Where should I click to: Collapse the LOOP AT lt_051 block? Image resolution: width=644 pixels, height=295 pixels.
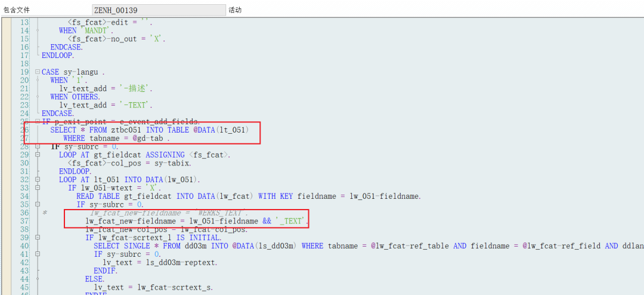[x=38, y=180]
